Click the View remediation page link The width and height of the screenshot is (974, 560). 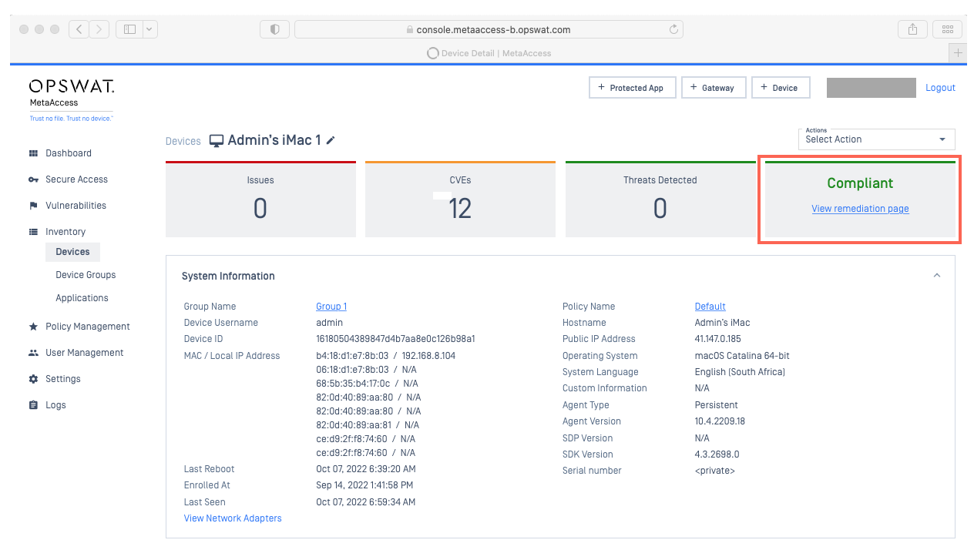tap(860, 209)
